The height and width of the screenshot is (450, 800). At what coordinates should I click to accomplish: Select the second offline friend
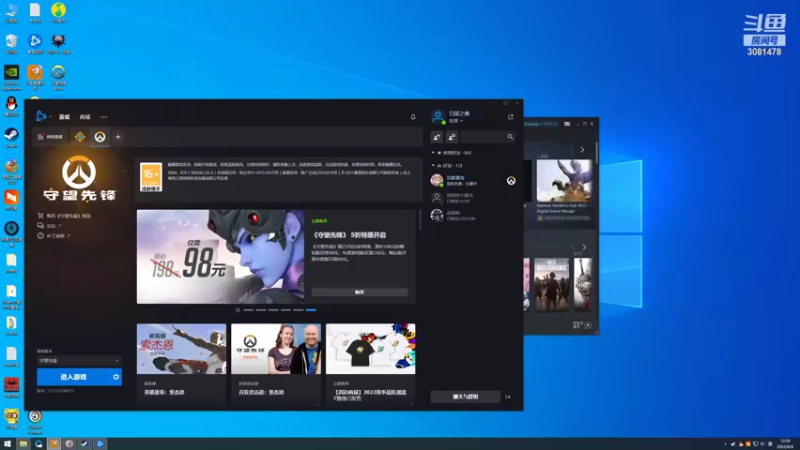click(x=472, y=198)
